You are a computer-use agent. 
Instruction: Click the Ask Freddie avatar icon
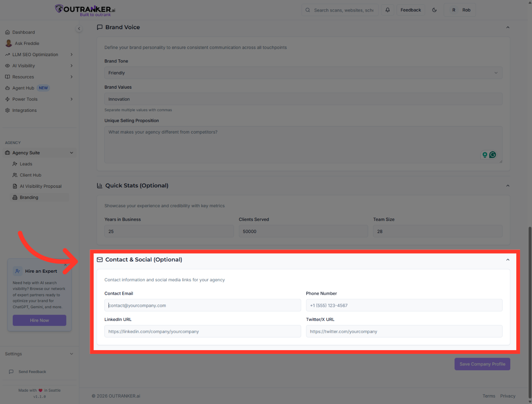[9, 43]
